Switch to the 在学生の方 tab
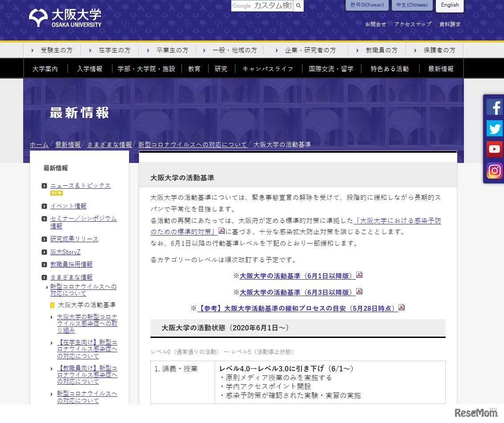This screenshot has height=423, width=504. [x=113, y=50]
